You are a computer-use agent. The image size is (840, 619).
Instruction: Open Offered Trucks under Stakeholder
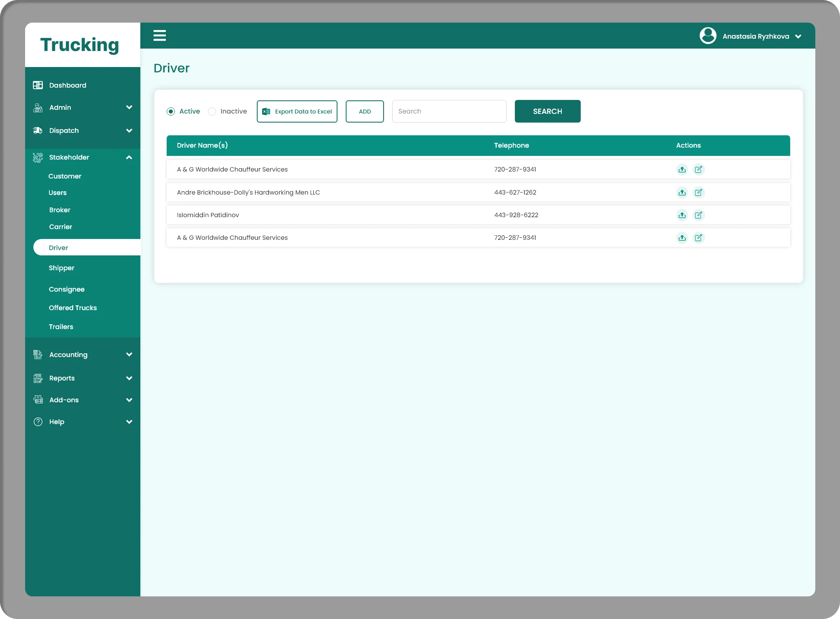point(73,308)
